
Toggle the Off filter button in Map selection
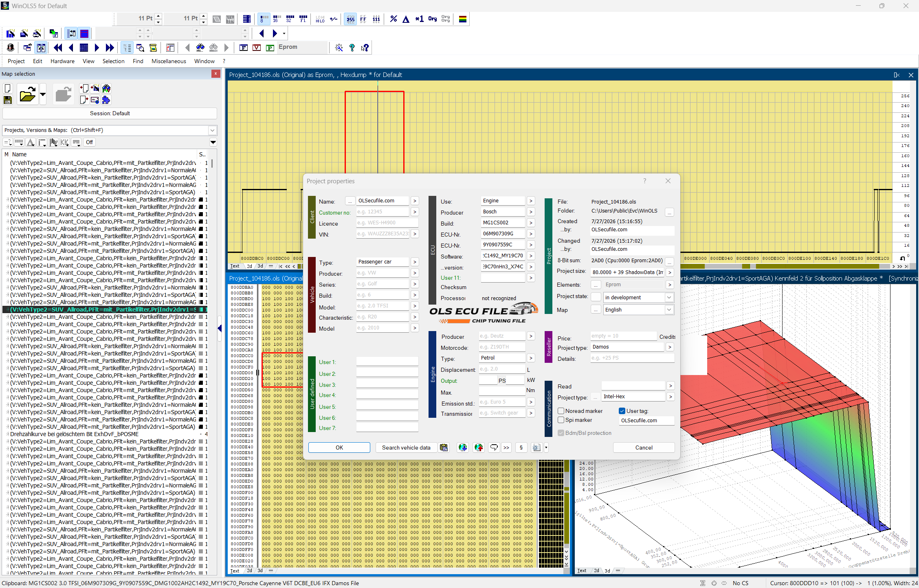tap(89, 142)
